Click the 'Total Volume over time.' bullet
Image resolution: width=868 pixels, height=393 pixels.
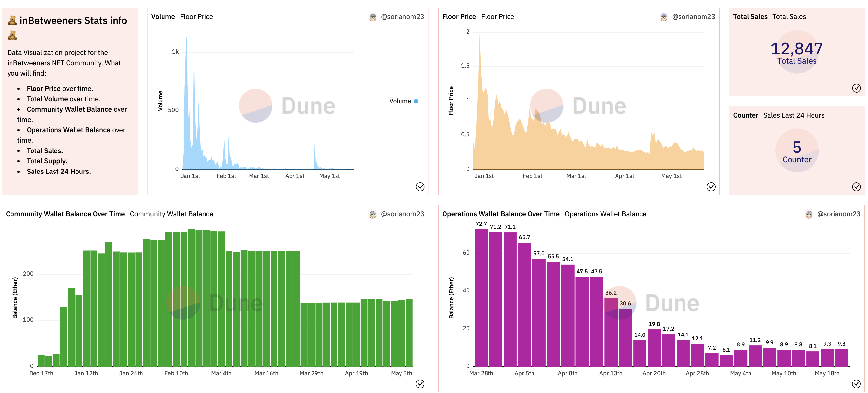pyautogui.click(x=63, y=99)
